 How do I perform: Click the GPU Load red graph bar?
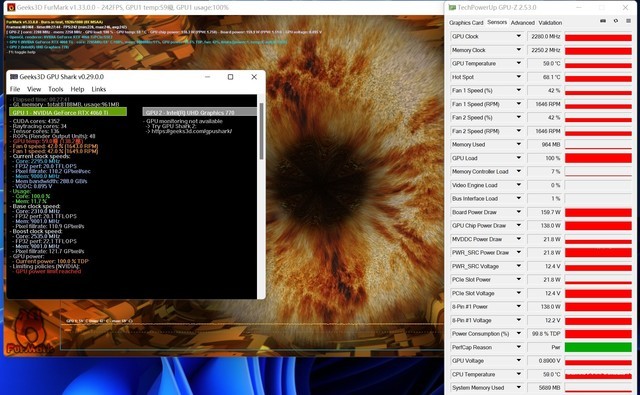click(598, 158)
